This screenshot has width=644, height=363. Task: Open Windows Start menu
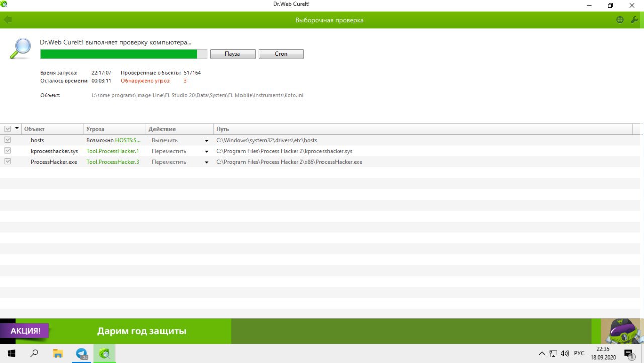pos(11,353)
